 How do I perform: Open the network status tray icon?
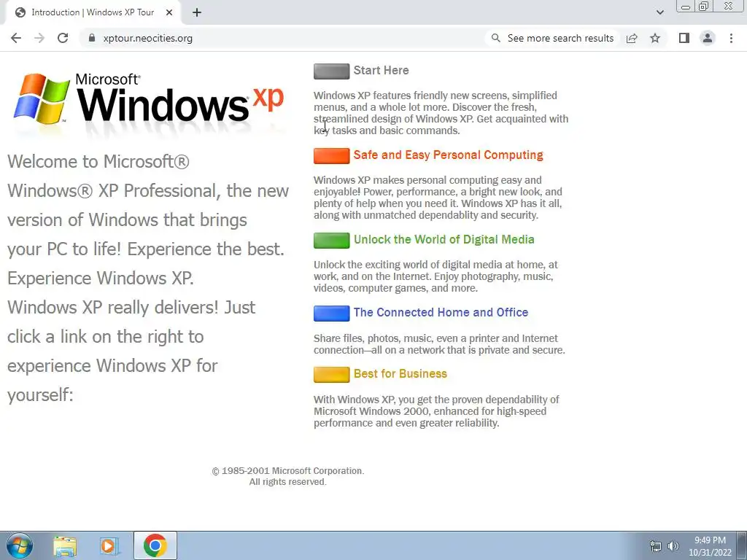pyautogui.click(x=656, y=546)
